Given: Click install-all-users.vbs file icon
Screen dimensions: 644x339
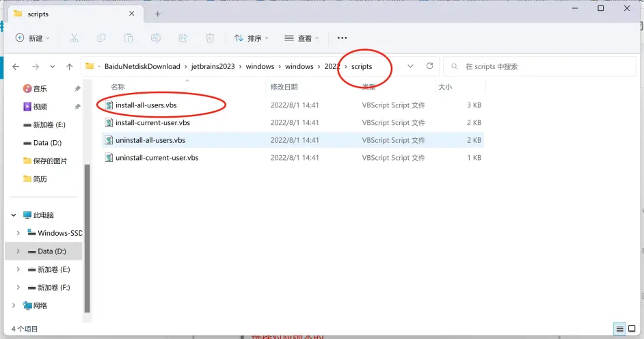Looking at the screenshot, I should 109,105.
